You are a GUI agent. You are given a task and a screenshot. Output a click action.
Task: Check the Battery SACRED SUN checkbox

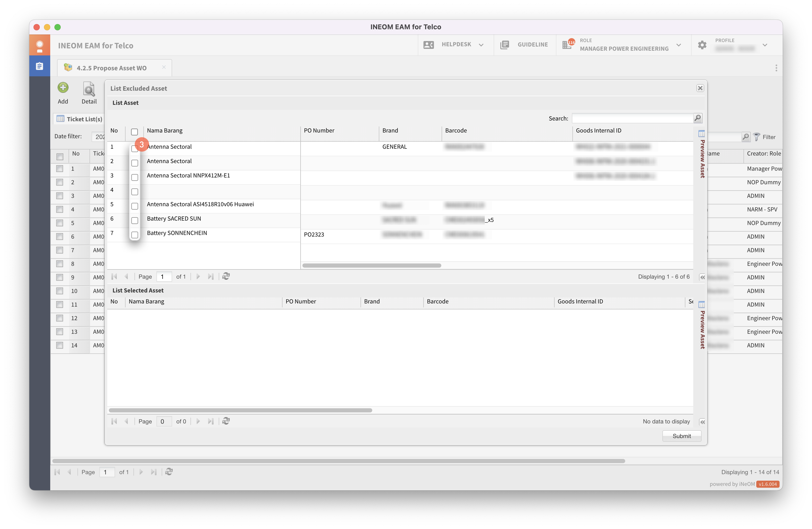pos(135,220)
